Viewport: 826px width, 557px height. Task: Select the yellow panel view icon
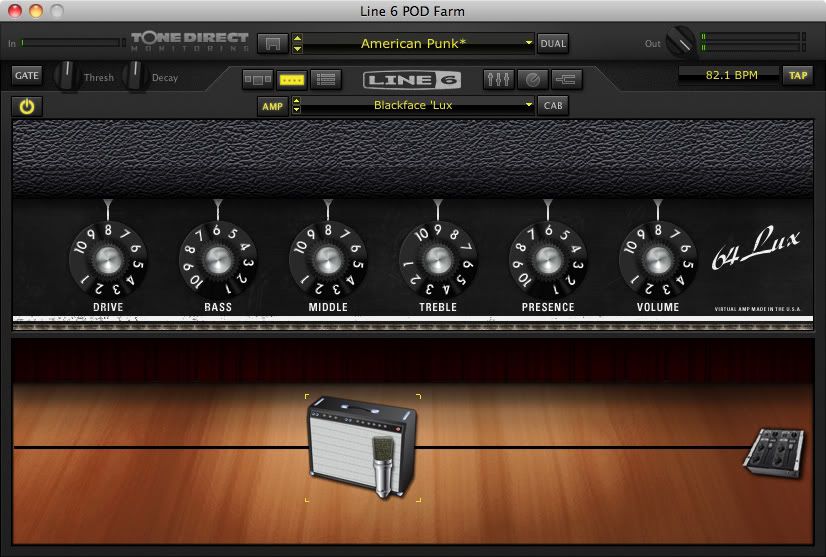292,80
